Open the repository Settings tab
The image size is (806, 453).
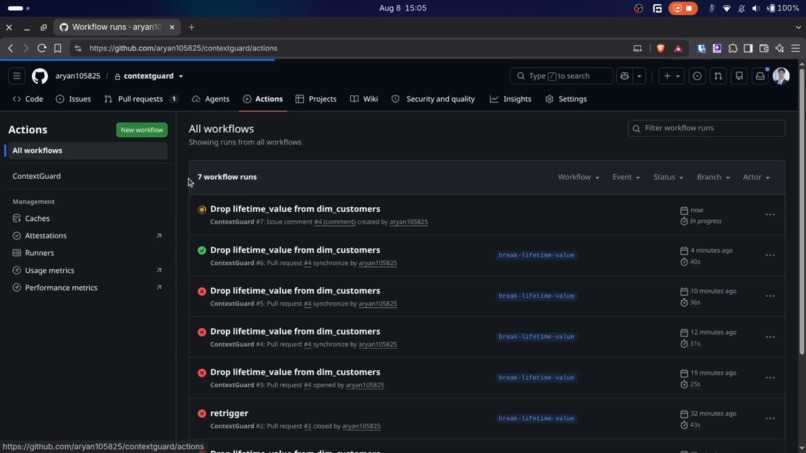(566, 99)
